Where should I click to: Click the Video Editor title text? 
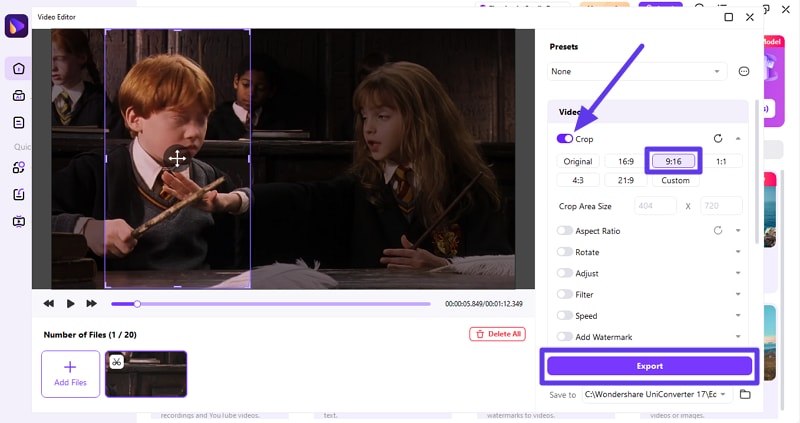56,17
